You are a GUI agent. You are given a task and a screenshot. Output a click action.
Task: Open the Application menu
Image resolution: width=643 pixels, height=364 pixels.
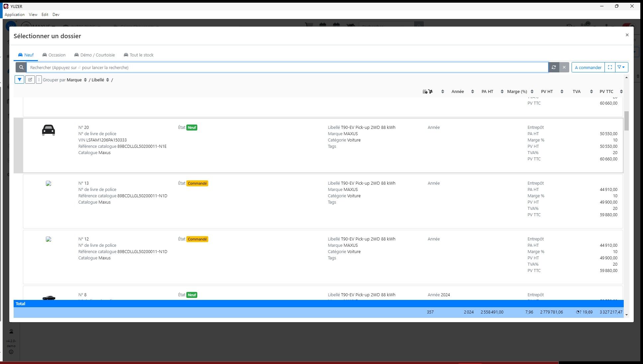pos(15,15)
